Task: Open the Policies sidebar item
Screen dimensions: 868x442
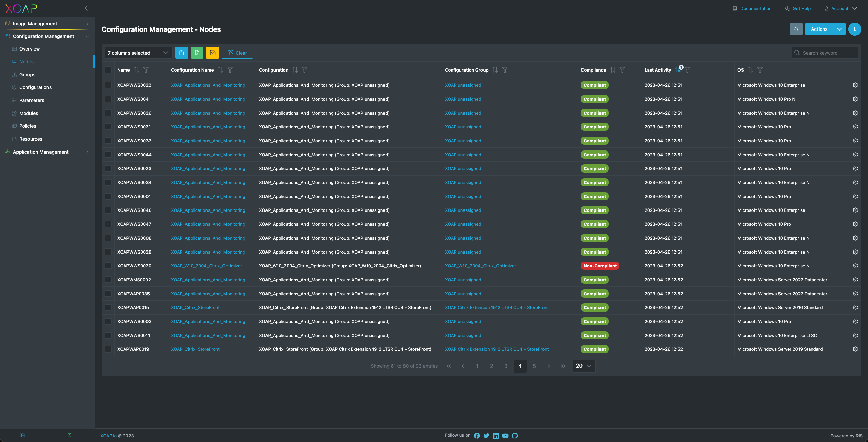Action: 27,126
